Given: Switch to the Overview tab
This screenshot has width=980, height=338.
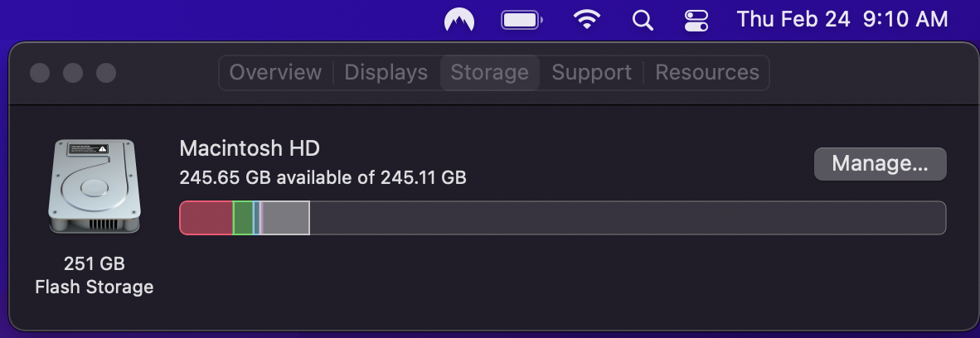Looking at the screenshot, I should coord(275,73).
